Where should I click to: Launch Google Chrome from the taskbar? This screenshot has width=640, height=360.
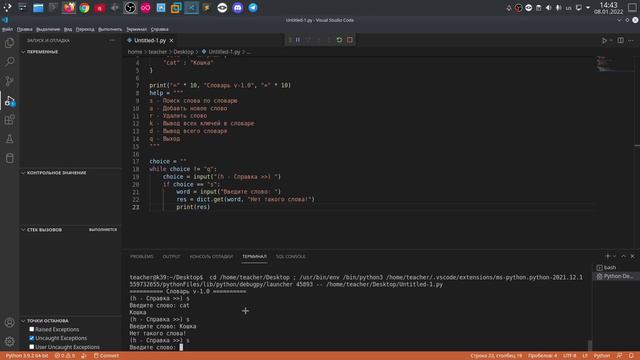click(84, 8)
